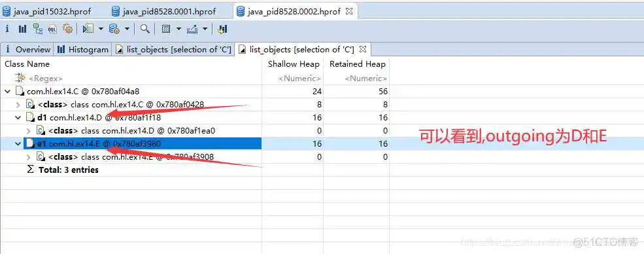Close the java_pid8528.0002.hprof tab

pyautogui.click(x=349, y=12)
